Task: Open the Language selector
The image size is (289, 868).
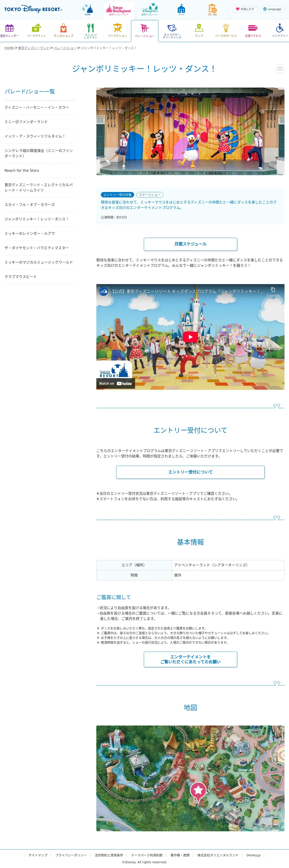Action: 272,9
